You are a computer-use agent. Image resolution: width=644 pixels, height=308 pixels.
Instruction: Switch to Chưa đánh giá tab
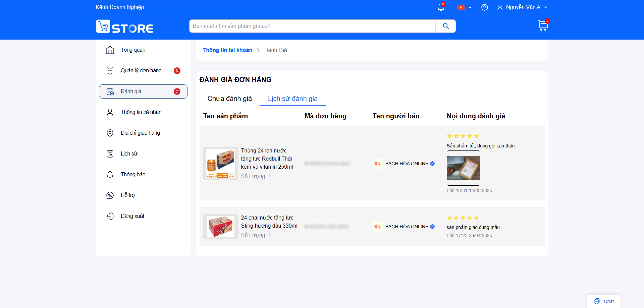pyautogui.click(x=229, y=98)
